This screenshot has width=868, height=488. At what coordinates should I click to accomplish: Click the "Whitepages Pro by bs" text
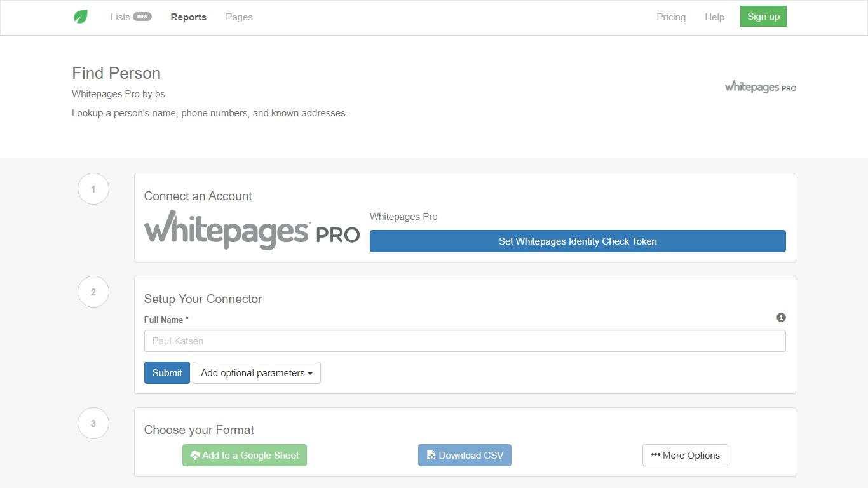click(118, 94)
